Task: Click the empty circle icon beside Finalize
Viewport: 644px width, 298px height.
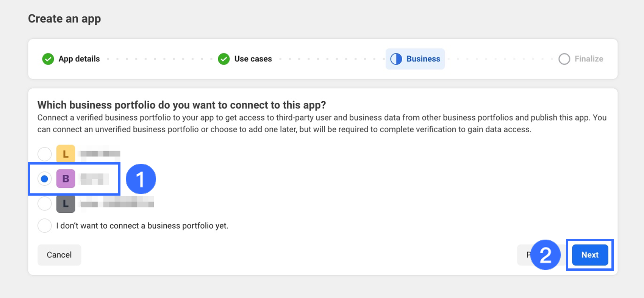Action: [x=564, y=59]
